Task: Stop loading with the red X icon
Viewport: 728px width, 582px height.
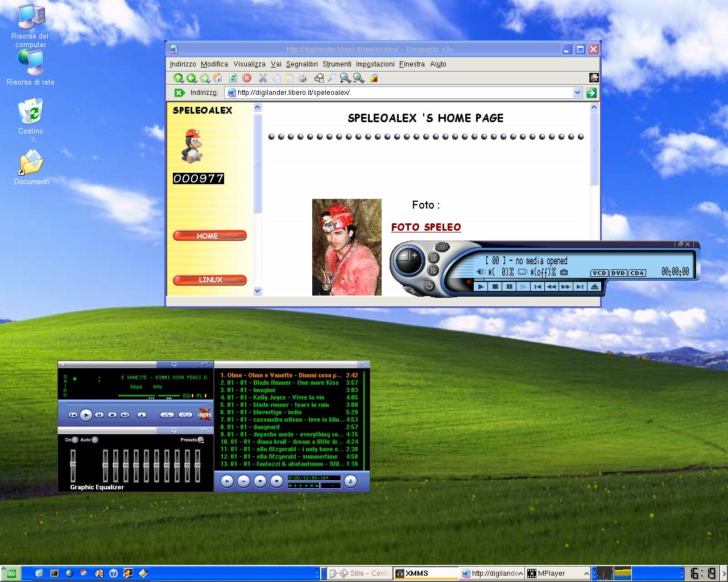Action: (247, 78)
